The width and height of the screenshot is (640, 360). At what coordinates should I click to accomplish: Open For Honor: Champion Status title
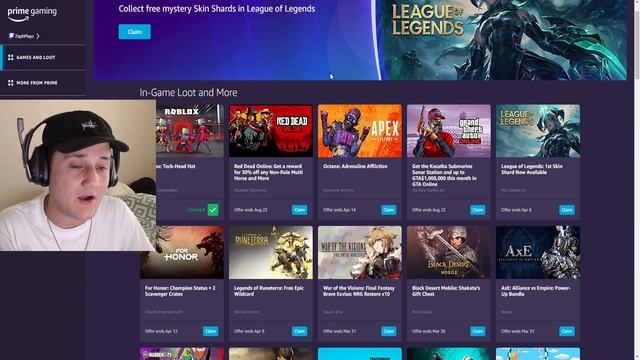[180, 291]
